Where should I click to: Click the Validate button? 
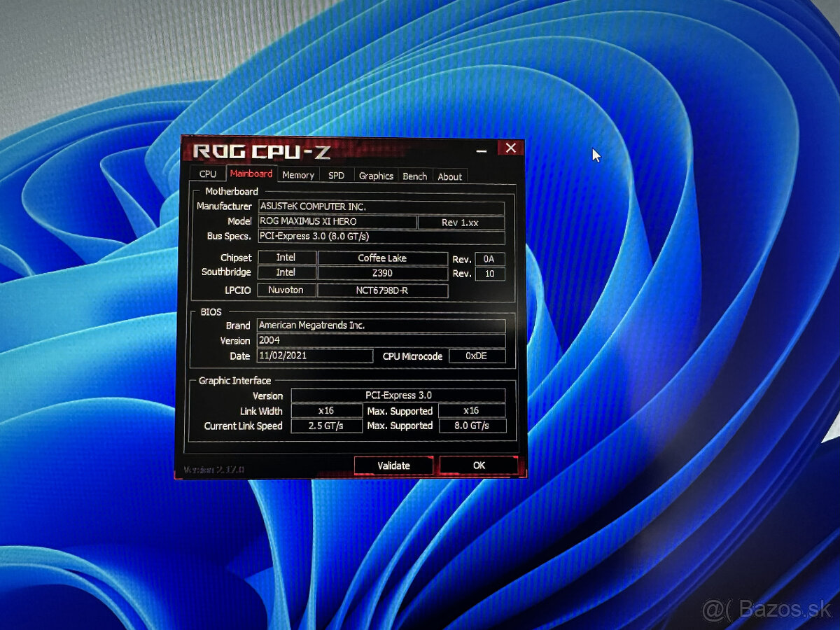pyautogui.click(x=393, y=465)
